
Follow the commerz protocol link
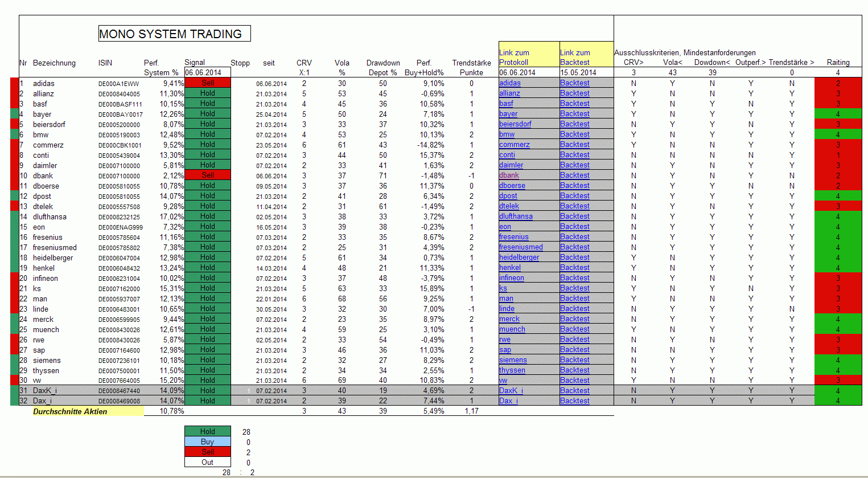515,145
